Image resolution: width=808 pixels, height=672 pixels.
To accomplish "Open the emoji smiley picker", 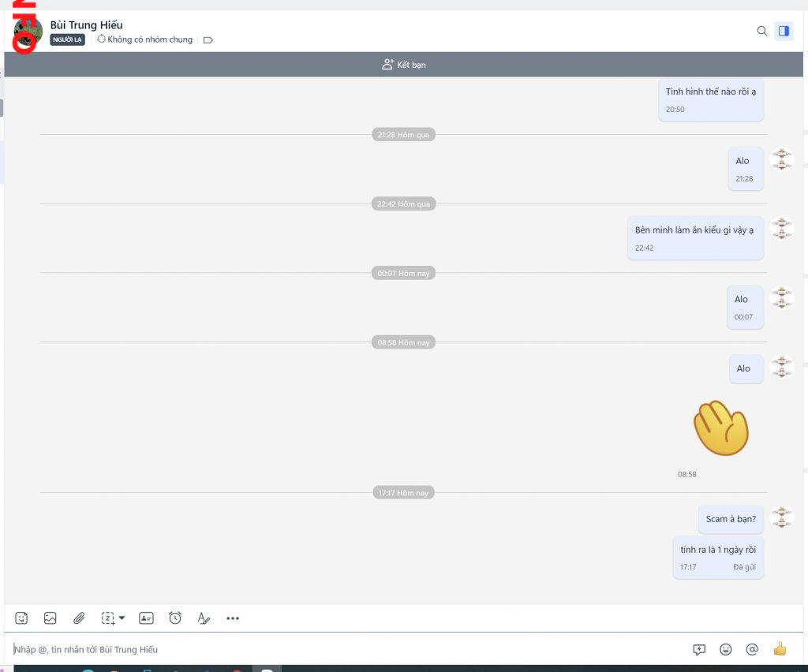I will click(726, 649).
